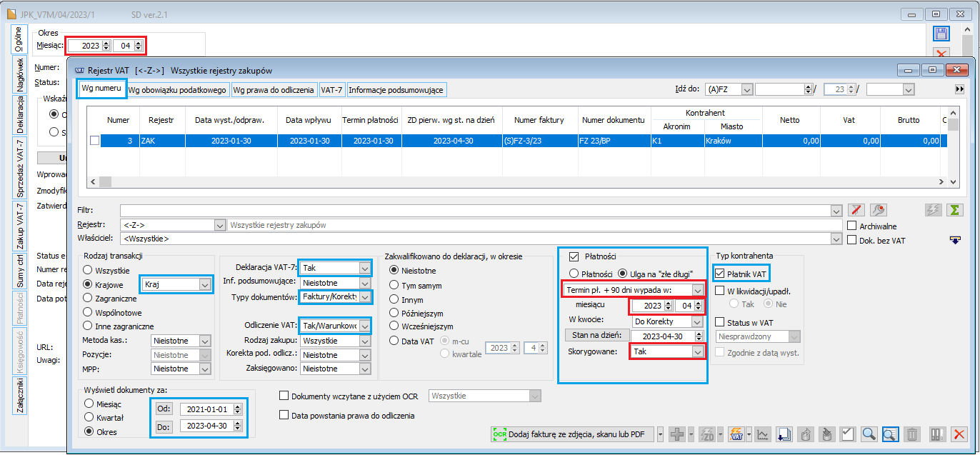Switch to Wg numeru tab
This screenshot has height=455, width=980.
coord(101,88)
